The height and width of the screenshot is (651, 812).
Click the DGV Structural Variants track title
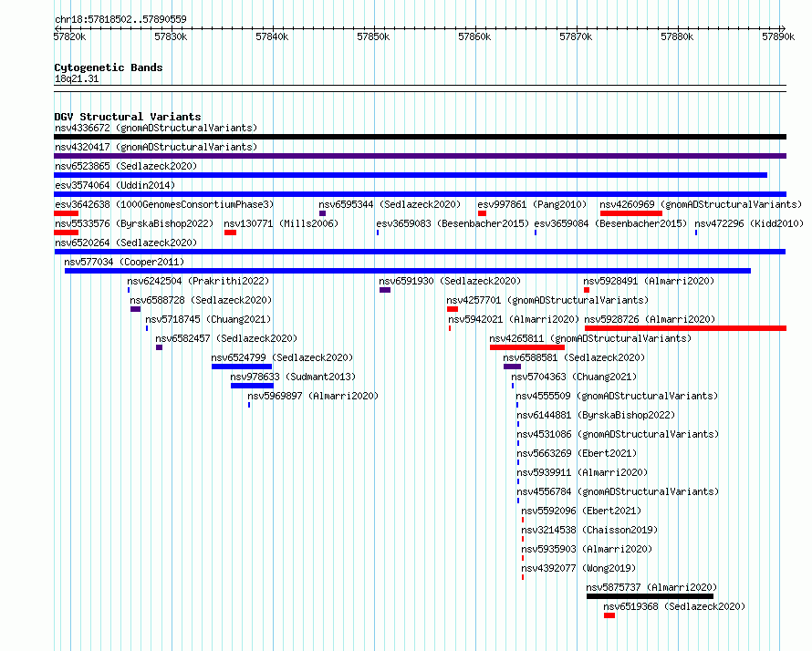tap(128, 117)
